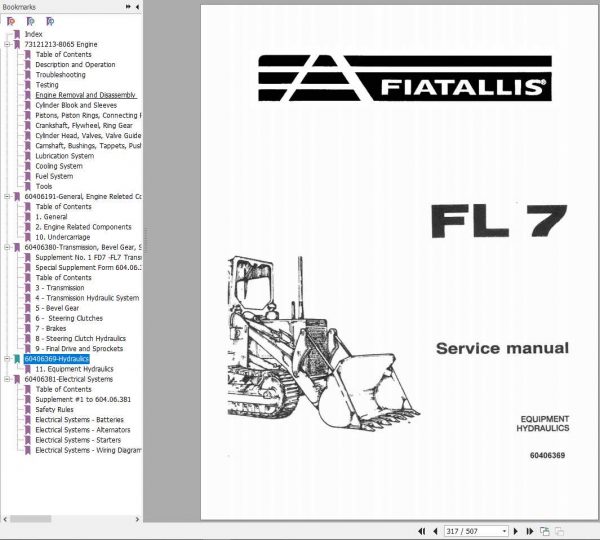Go to the previous page
Viewport: 600px width, 540px height.
435,531
